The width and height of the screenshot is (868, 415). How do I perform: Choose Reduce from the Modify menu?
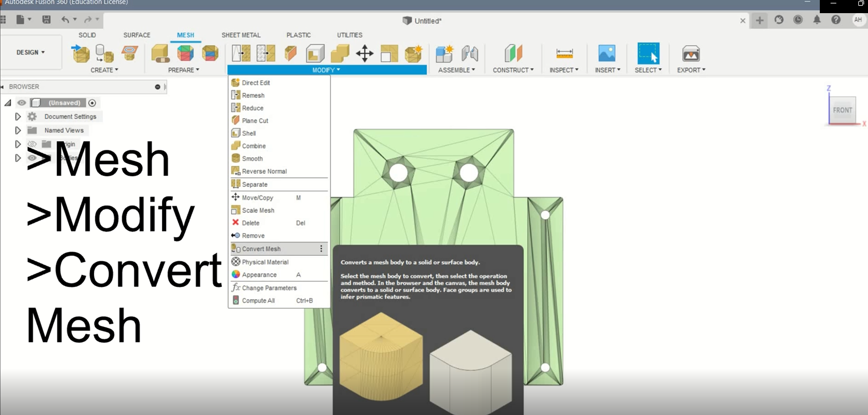[279, 108]
